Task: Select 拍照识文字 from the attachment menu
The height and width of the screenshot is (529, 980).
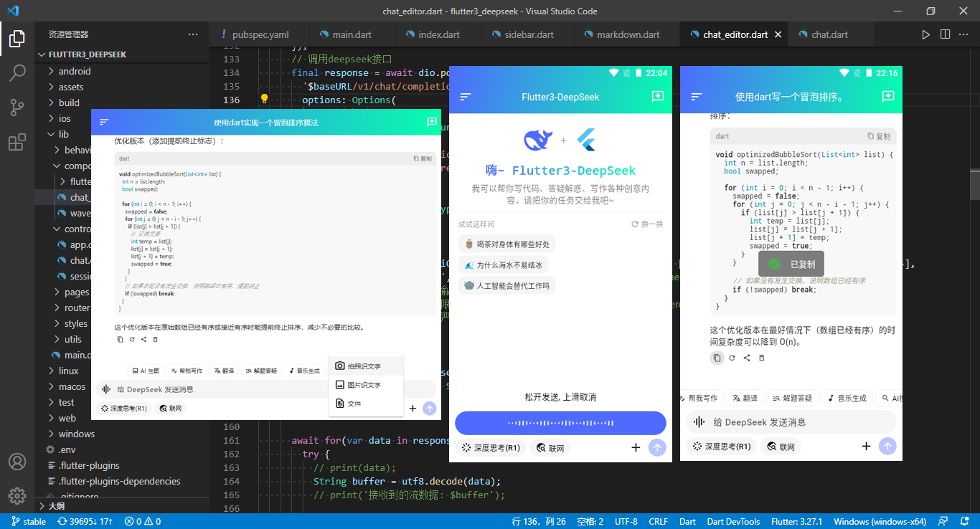Action: tap(358, 365)
